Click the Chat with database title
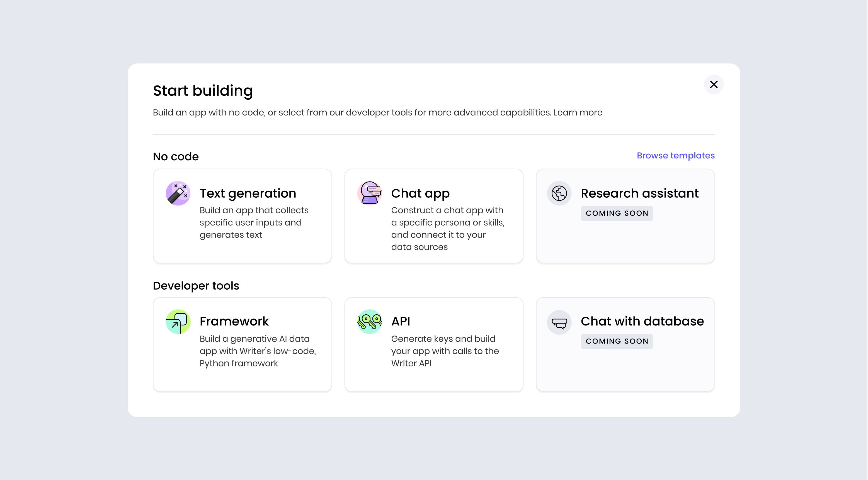Image resolution: width=868 pixels, height=480 pixels. pos(642,321)
